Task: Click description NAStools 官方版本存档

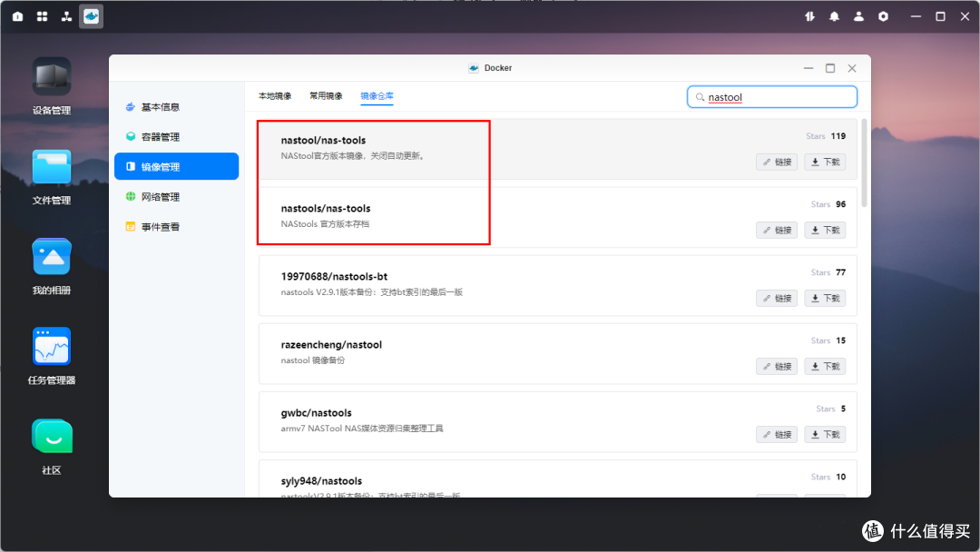Action: click(x=325, y=224)
